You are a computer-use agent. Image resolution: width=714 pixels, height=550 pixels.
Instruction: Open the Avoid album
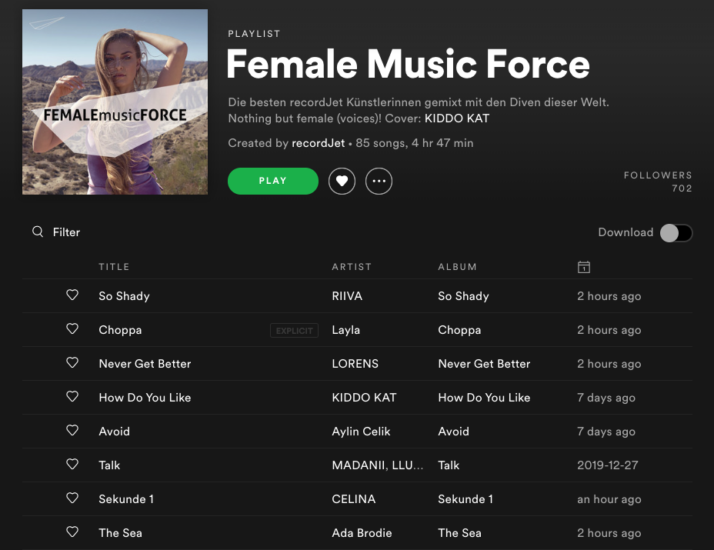click(454, 432)
